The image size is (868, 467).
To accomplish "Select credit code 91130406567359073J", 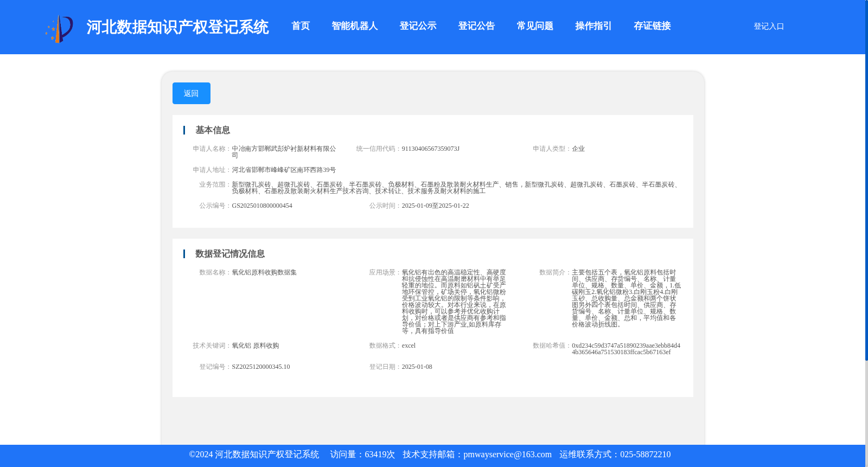I will point(431,149).
